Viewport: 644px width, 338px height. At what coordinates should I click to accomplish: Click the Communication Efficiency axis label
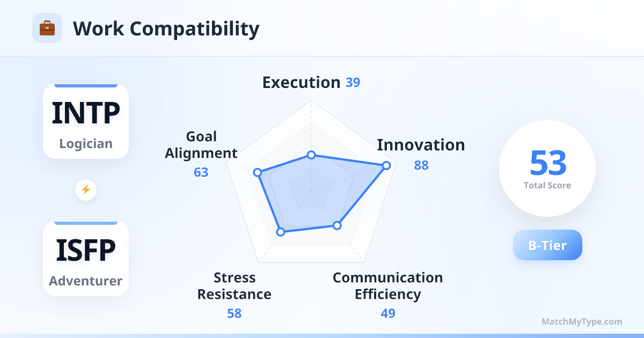pyautogui.click(x=387, y=286)
